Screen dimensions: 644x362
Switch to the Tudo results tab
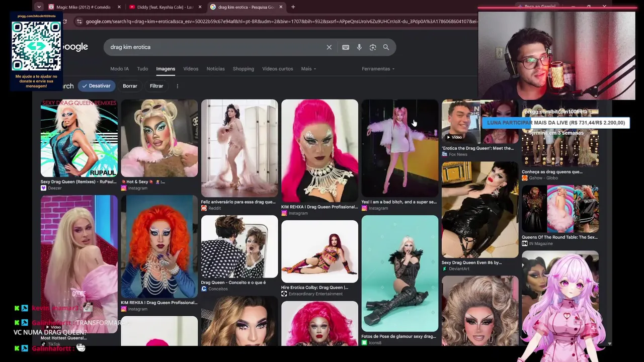142,69
